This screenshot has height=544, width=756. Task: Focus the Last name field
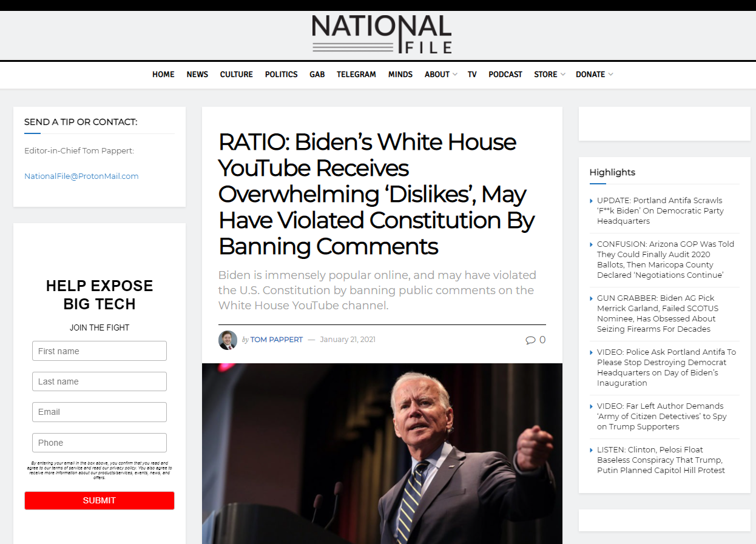[100, 381]
